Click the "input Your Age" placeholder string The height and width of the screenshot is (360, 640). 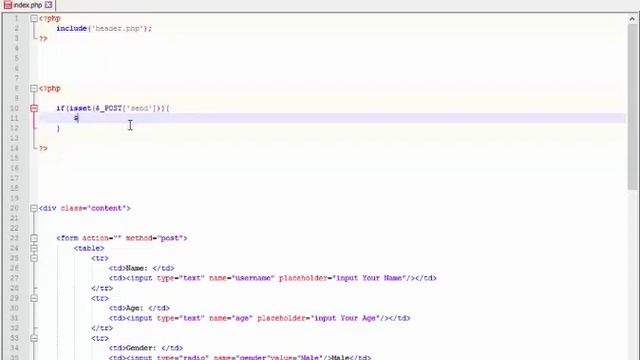(x=346, y=318)
